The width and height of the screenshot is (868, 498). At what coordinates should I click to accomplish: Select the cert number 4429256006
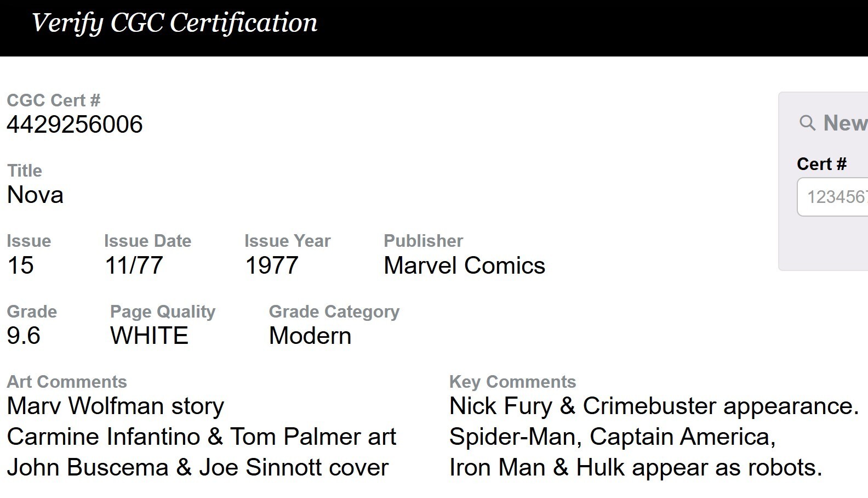pyautogui.click(x=75, y=125)
